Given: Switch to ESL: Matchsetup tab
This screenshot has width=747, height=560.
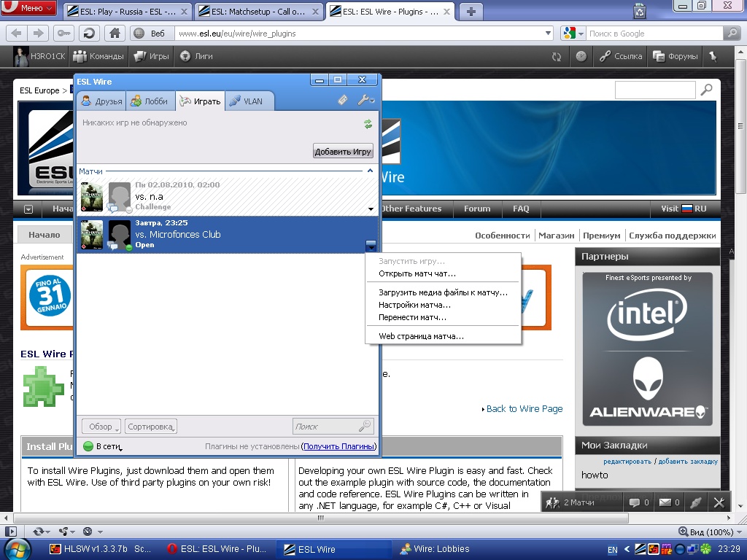Looking at the screenshot, I should click(x=258, y=12).
